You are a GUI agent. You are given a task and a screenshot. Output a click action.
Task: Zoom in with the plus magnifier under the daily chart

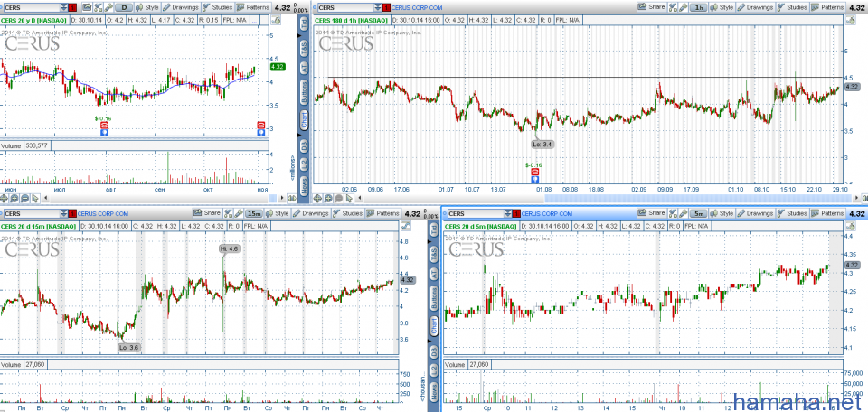15,198
